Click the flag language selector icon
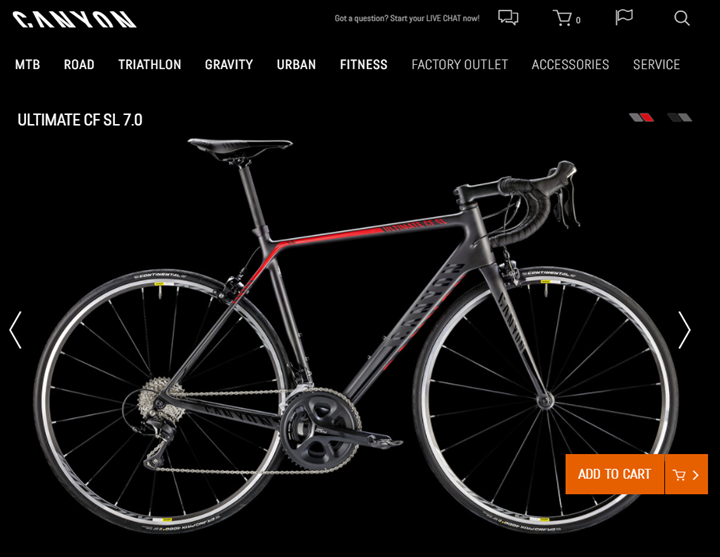Image resolution: width=720 pixels, height=557 pixels. (x=624, y=17)
